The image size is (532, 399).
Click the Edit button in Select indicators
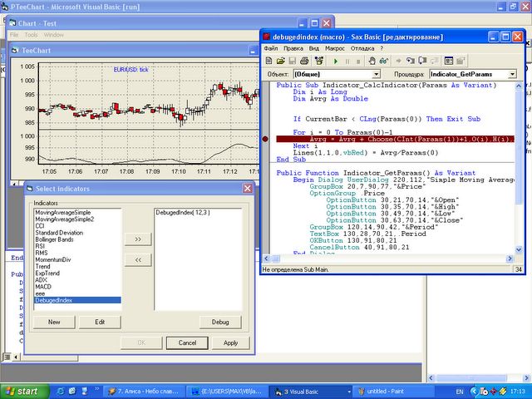click(100, 322)
